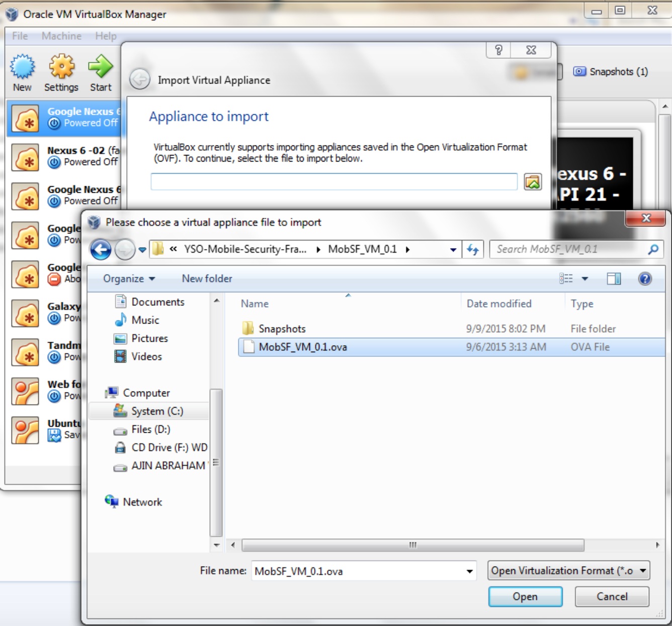The height and width of the screenshot is (626, 672).
Task: Click the YSO-Mobile-Security-Fra... breadcrumb
Action: [x=245, y=249]
